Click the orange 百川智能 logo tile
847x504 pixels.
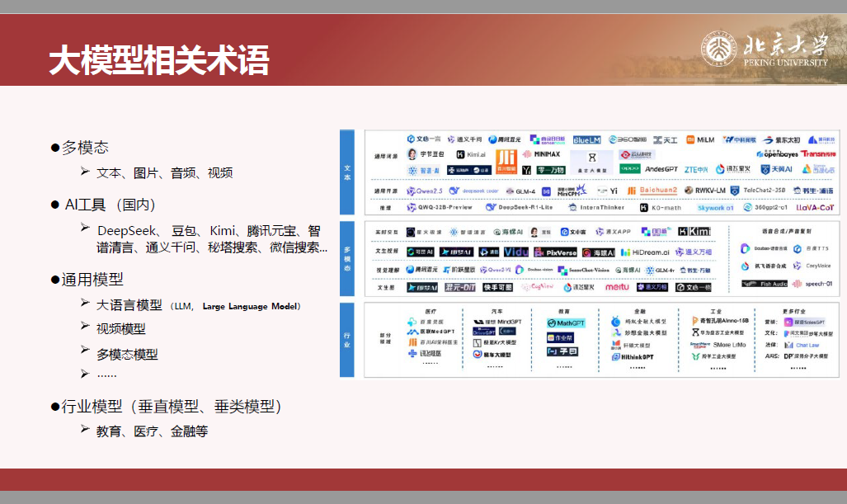(x=506, y=161)
